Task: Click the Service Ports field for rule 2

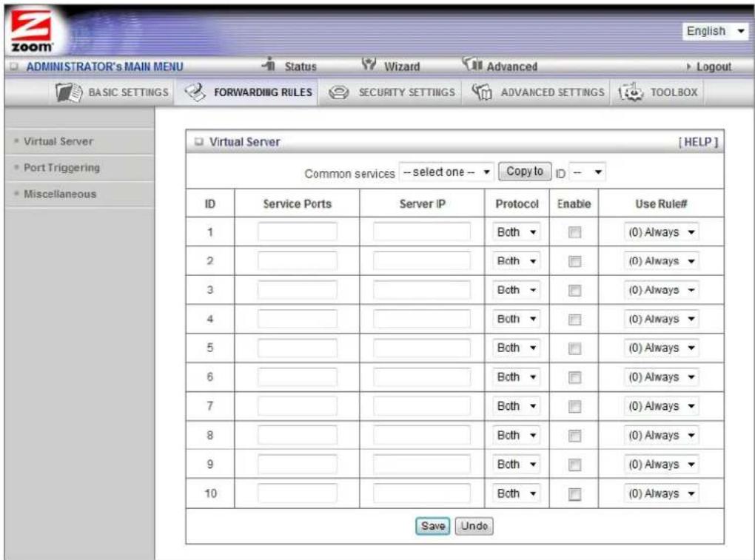Action: (297, 261)
